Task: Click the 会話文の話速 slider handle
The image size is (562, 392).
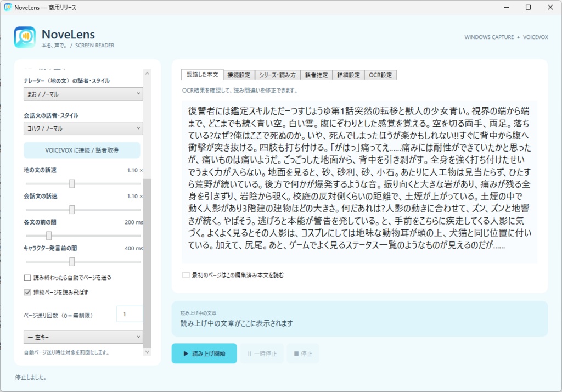Action: [72, 209]
